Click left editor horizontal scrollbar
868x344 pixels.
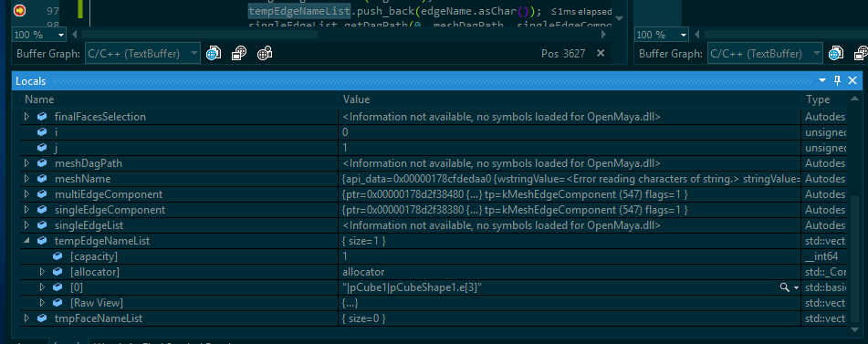[200, 35]
